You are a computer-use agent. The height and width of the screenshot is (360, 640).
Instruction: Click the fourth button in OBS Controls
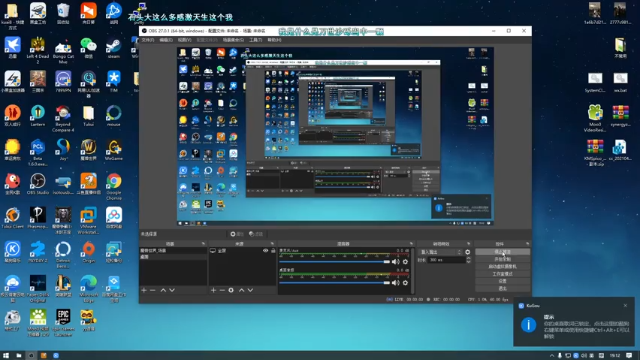[x=502, y=274]
